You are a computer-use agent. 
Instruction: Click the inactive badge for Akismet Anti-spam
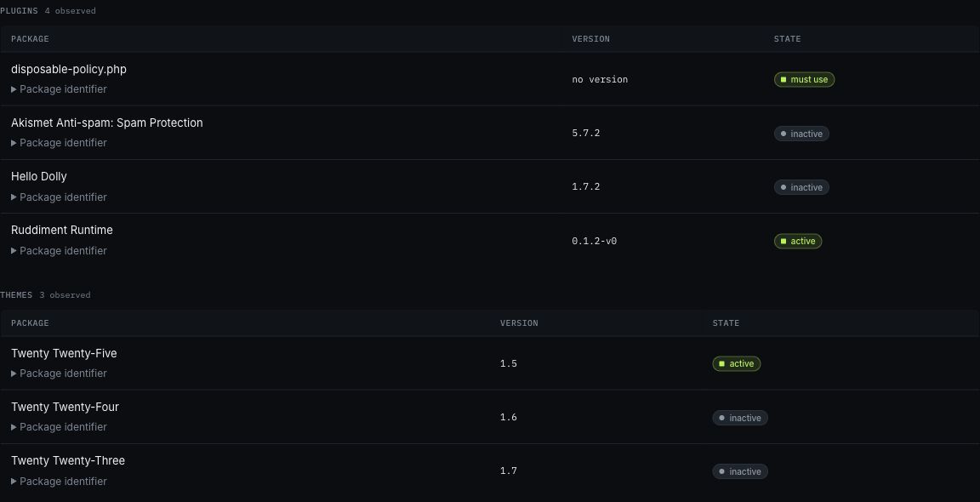point(801,134)
